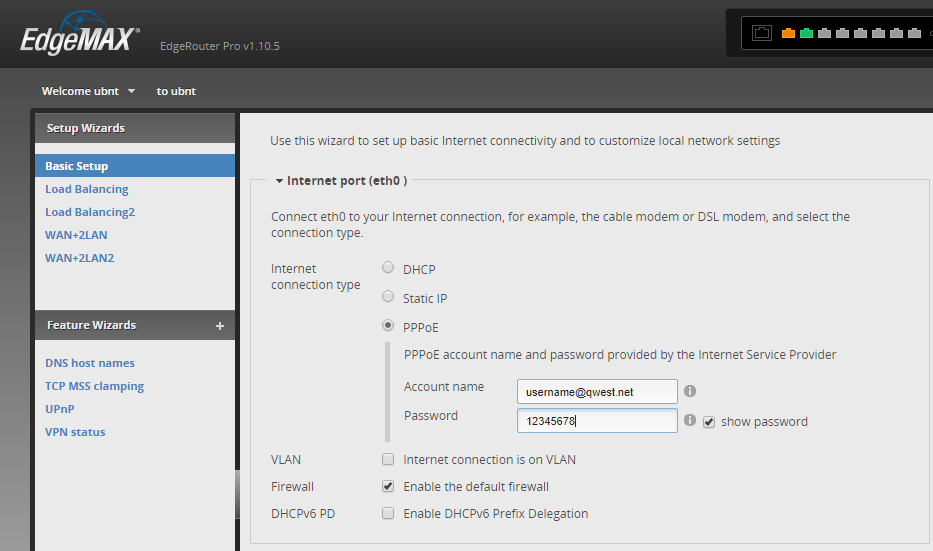Select the PPPoE radio button
The image size is (933, 551).
click(388, 325)
